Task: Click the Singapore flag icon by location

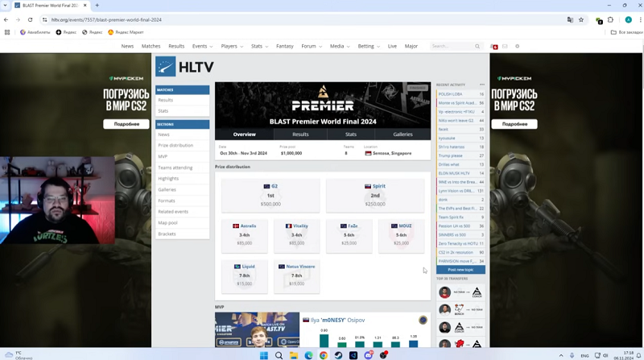Action: point(368,153)
